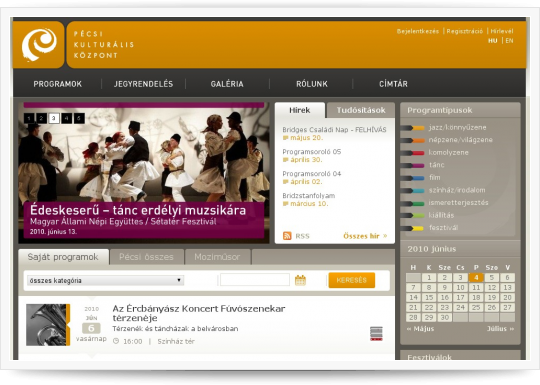Open Bridzstanfolyam news item
This screenshot has height=385, width=540.
tap(309, 196)
